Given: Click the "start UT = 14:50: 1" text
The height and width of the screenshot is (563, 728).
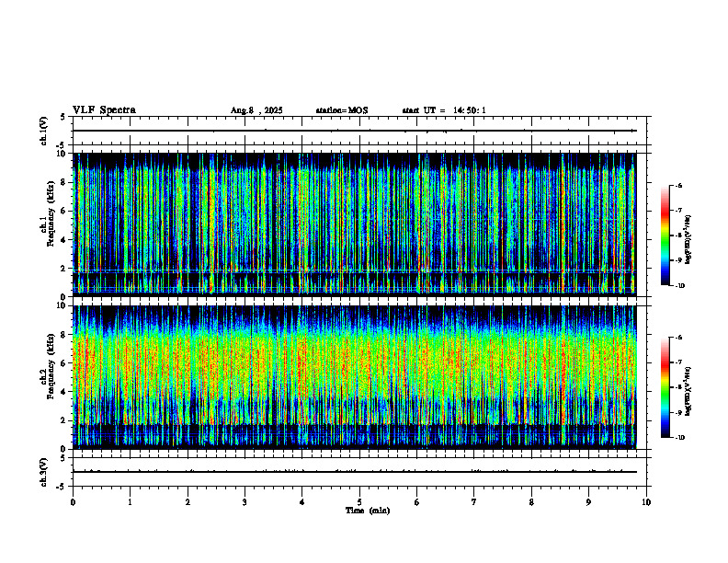Looking at the screenshot, I should click(444, 110).
